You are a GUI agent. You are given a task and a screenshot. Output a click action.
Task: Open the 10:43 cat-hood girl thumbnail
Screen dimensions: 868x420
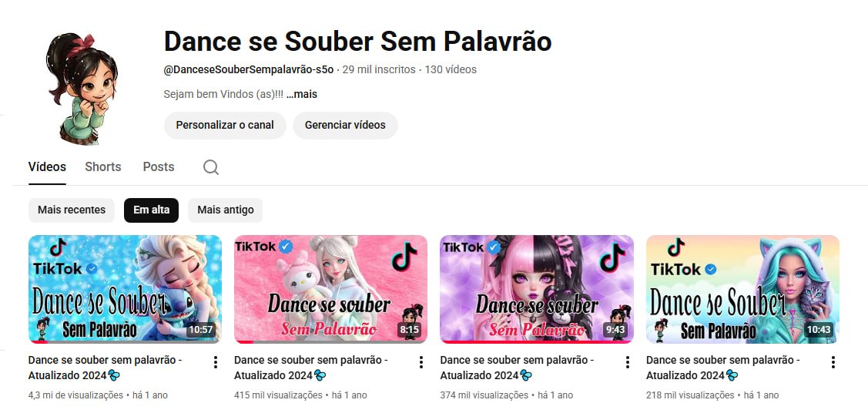tap(742, 289)
